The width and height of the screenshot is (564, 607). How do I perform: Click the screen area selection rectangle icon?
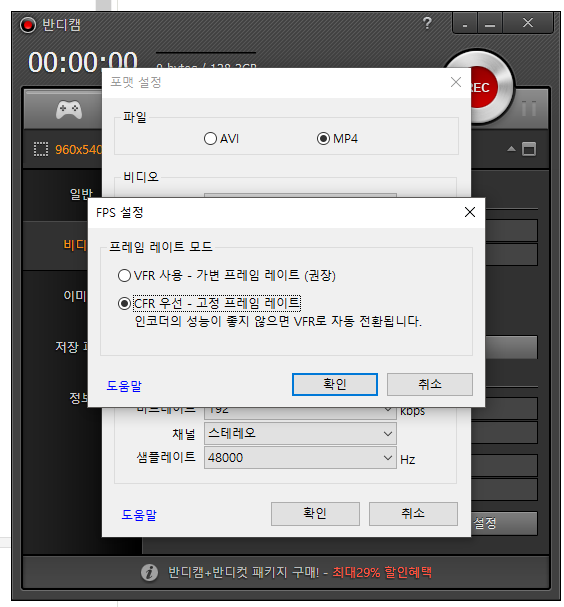(41, 149)
